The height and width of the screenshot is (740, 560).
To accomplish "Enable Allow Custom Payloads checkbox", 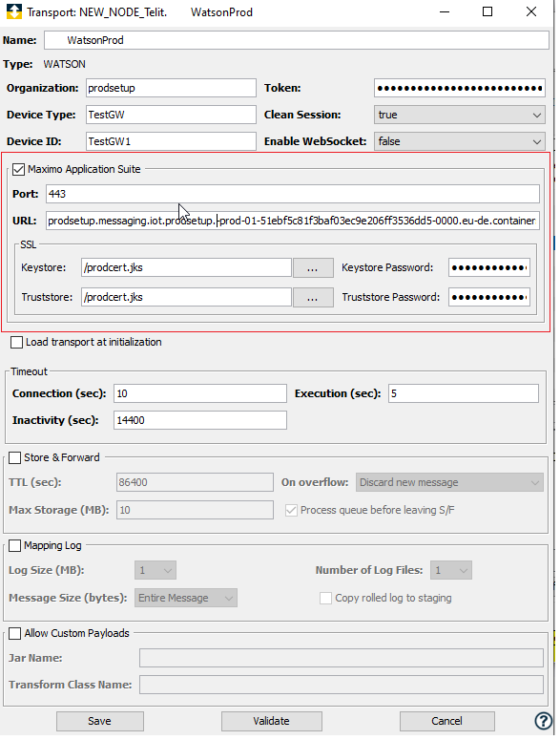I will 15,633.
